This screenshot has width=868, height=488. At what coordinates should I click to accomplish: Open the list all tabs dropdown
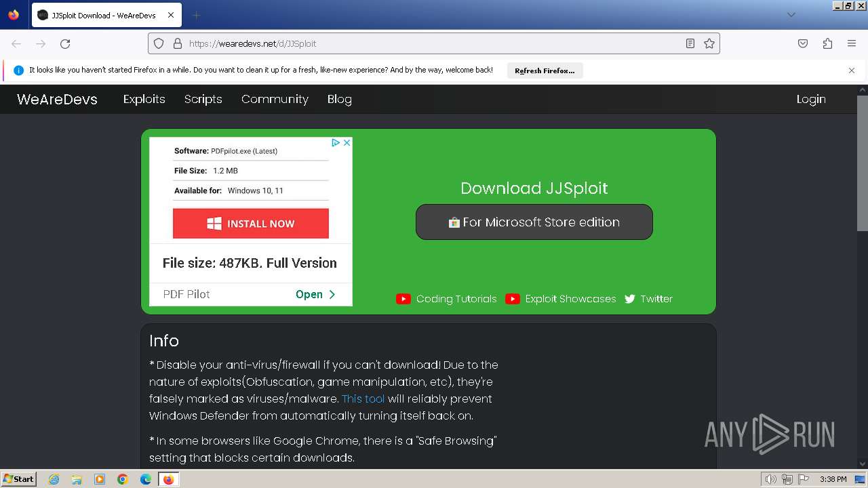point(791,15)
